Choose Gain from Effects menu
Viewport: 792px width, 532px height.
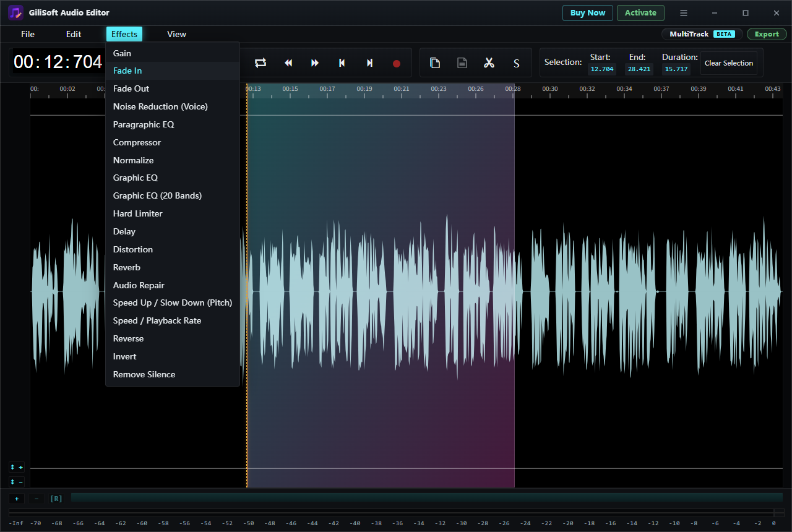point(173,53)
